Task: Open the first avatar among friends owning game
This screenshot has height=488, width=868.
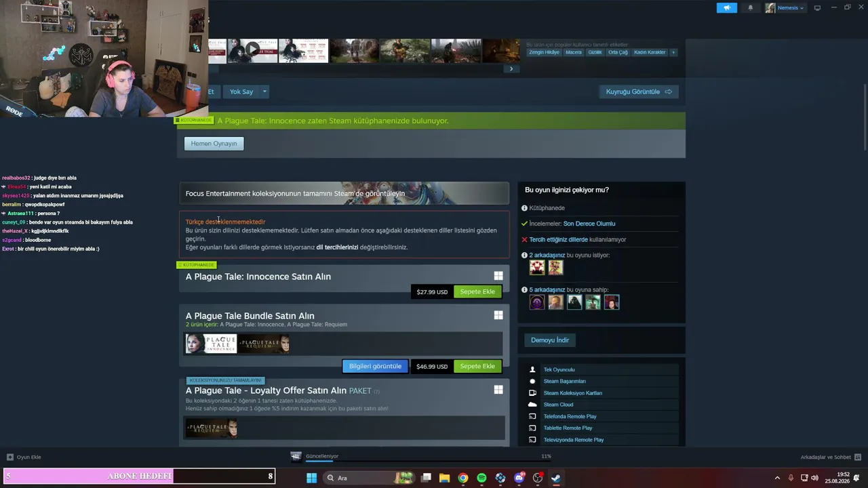Action: point(537,302)
